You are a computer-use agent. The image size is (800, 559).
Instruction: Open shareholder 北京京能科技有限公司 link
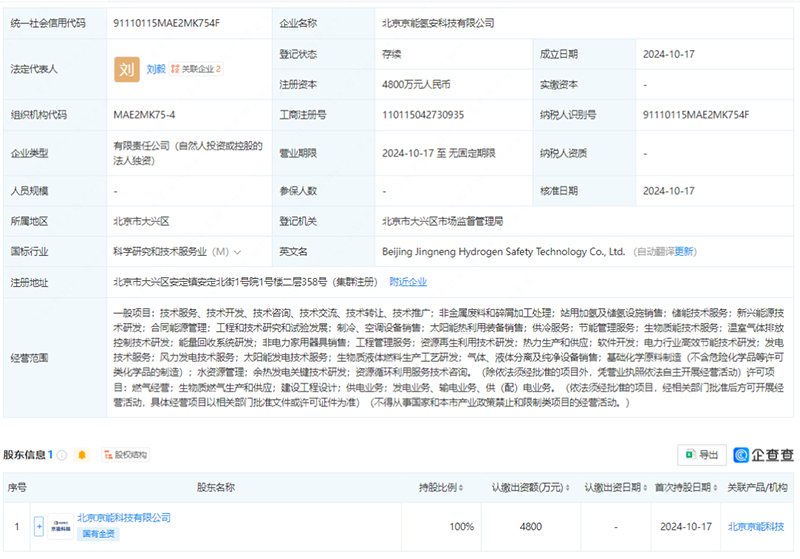[x=123, y=518]
